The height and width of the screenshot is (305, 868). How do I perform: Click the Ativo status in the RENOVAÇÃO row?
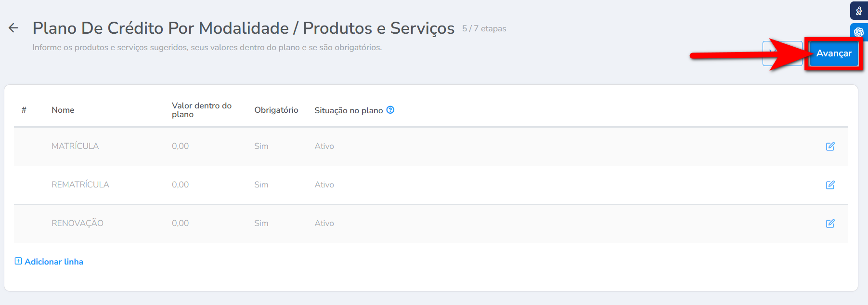pyautogui.click(x=324, y=223)
